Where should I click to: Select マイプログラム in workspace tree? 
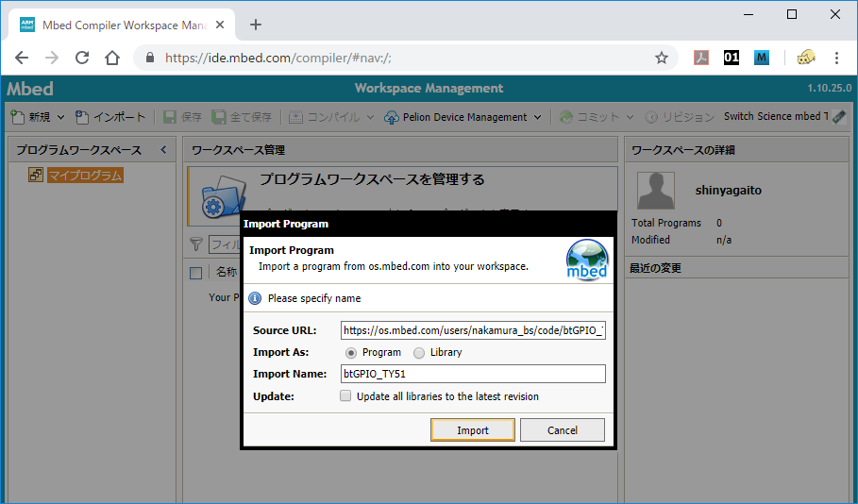click(84, 176)
